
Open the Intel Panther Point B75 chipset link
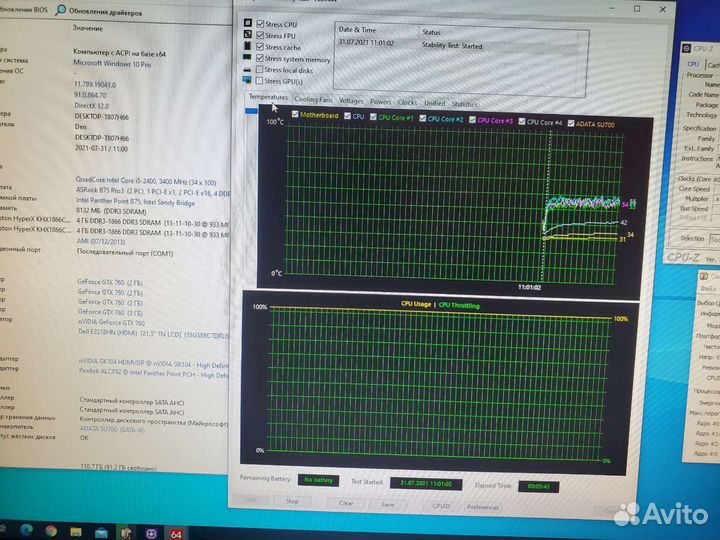tap(135, 202)
